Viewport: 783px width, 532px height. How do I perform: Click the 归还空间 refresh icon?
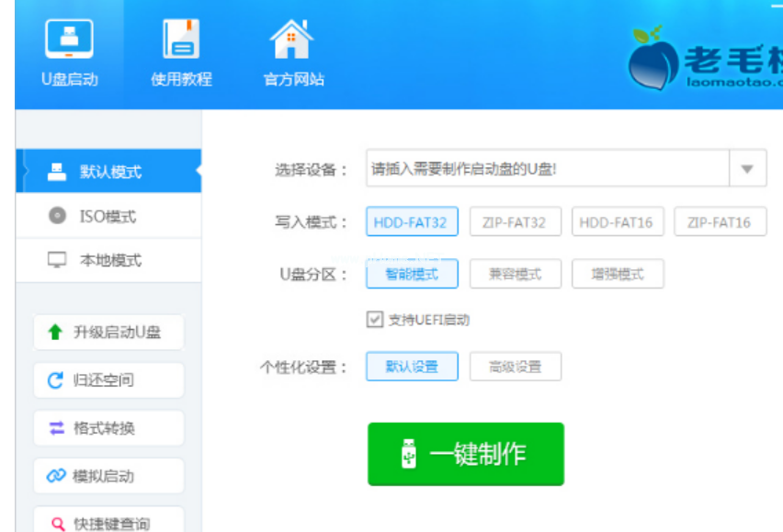point(55,380)
